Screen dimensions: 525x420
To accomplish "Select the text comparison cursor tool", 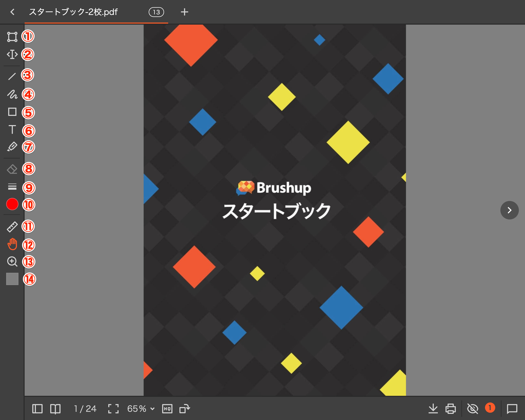I will click(12, 54).
